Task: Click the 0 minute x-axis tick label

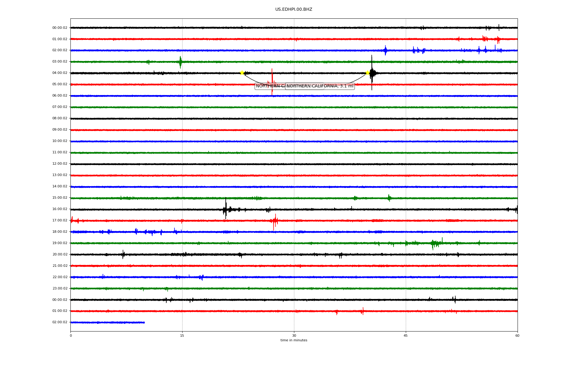Action: pos(71,336)
